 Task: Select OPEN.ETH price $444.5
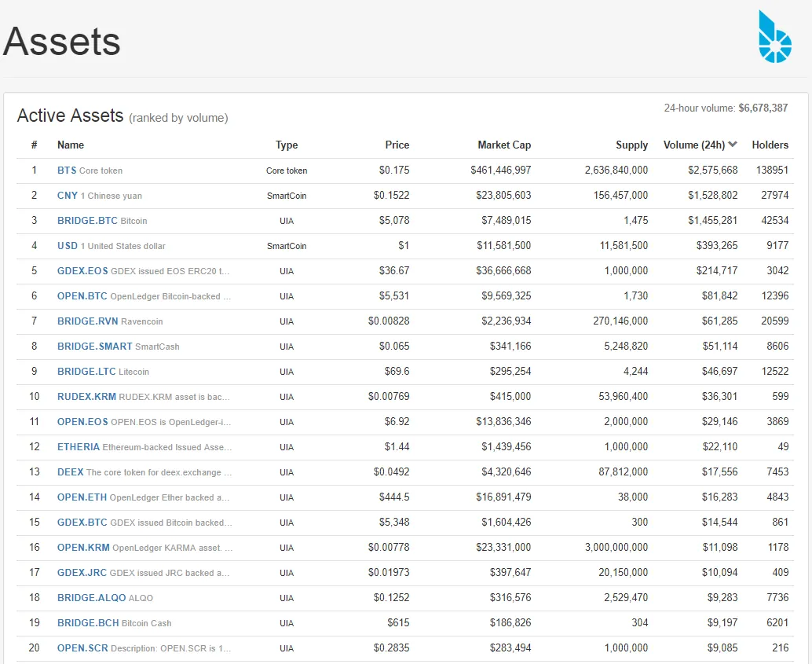click(394, 497)
